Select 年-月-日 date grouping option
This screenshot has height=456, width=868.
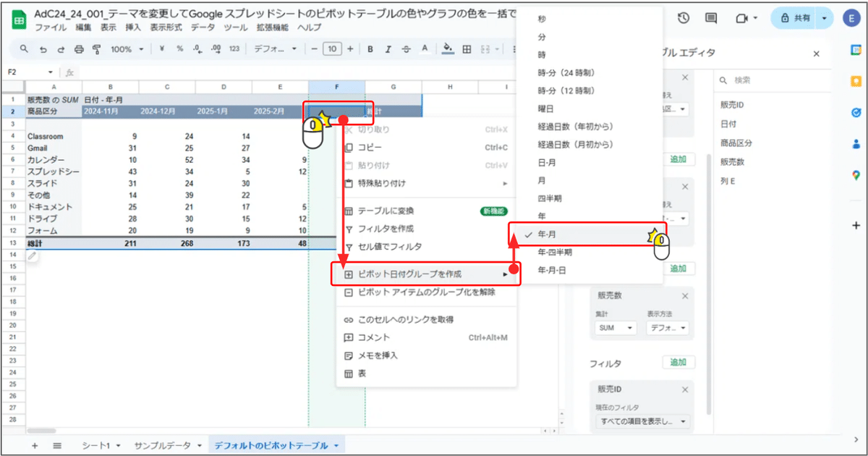[590, 271]
